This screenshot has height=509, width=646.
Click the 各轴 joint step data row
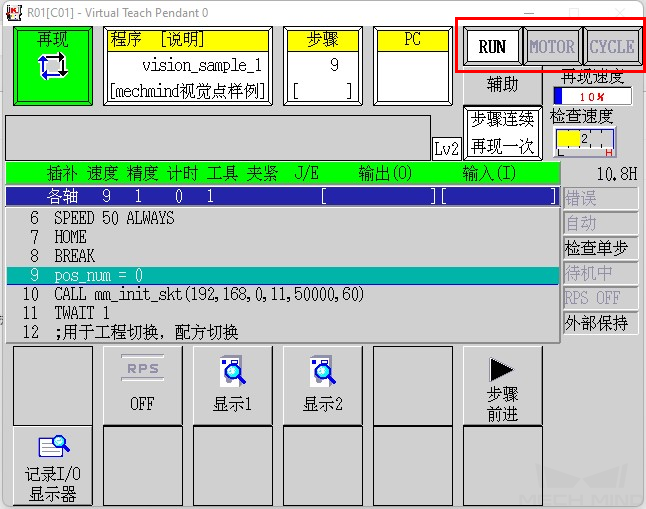coord(283,196)
